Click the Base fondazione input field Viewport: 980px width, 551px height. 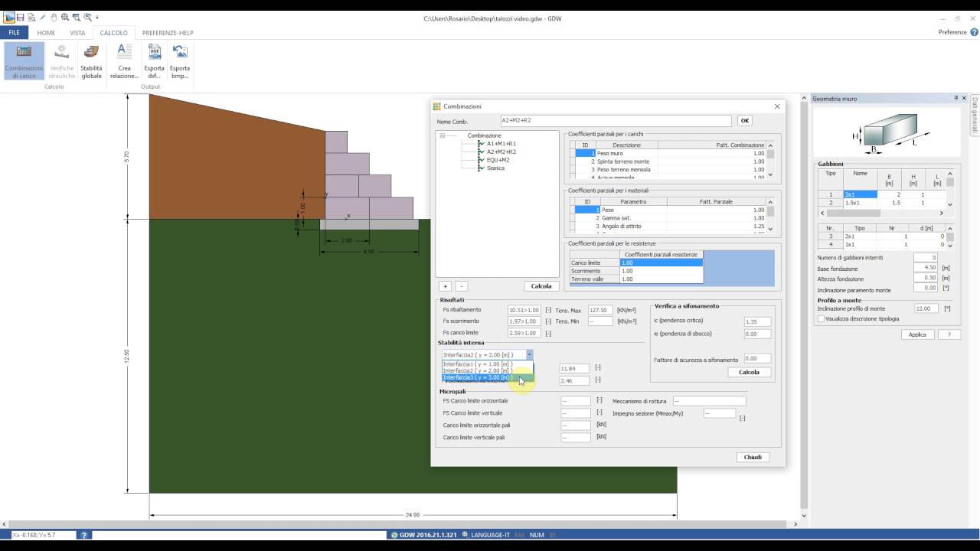925,268
